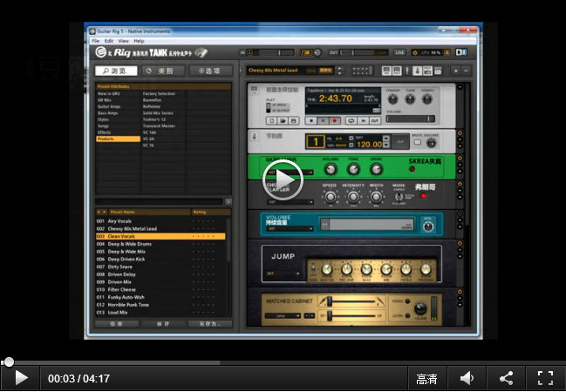Click the video player share icon
Viewport: 566px width, 392px height.
click(x=507, y=378)
